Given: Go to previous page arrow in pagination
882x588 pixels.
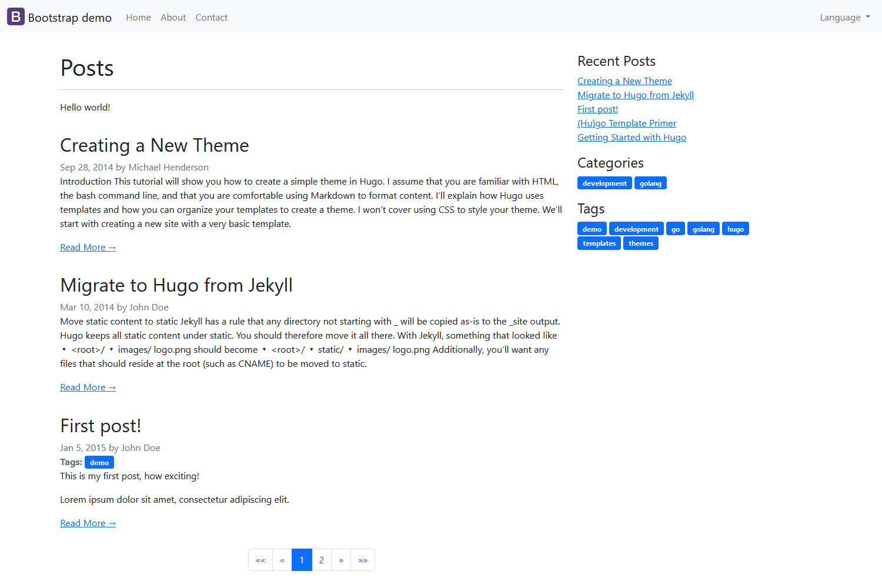Looking at the screenshot, I should (x=282, y=560).
